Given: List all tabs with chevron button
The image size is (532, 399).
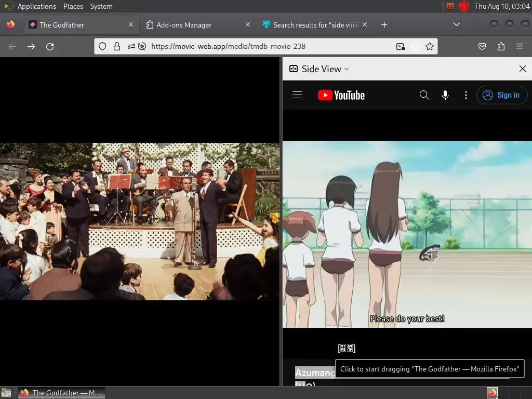Looking at the screenshot, I should (x=457, y=24).
